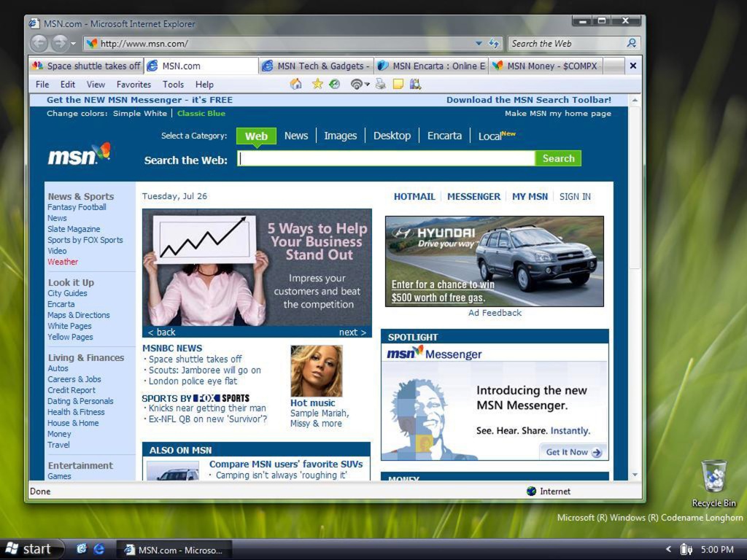
Task: Open the Help menu
Action: click(x=204, y=85)
